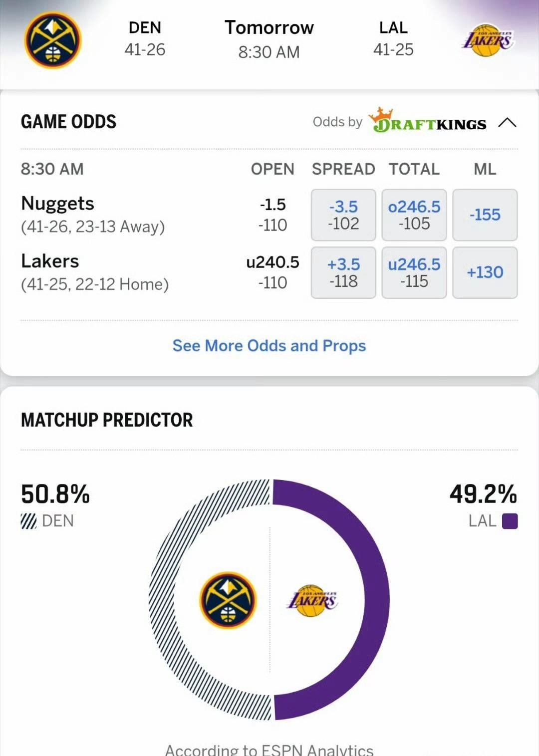Tap Nuggets logo inside predictor donut

(228, 600)
